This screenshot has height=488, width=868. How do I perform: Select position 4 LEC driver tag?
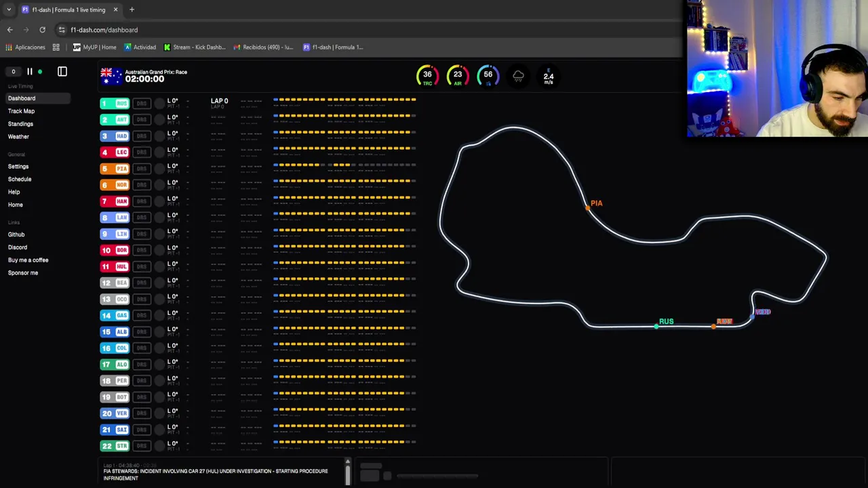tap(115, 152)
